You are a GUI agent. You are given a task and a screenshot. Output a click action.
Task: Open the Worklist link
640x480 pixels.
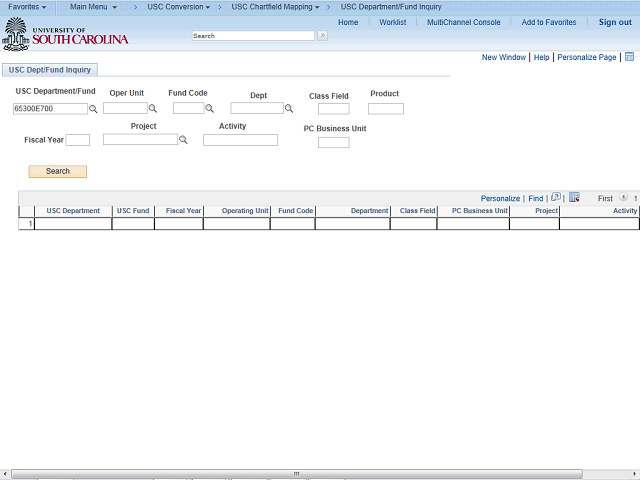[x=392, y=22]
